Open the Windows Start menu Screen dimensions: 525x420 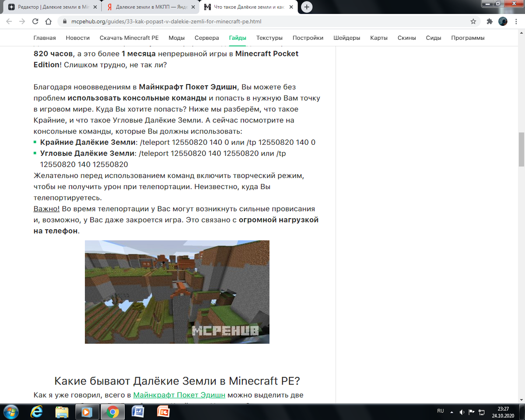pos(10,412)
